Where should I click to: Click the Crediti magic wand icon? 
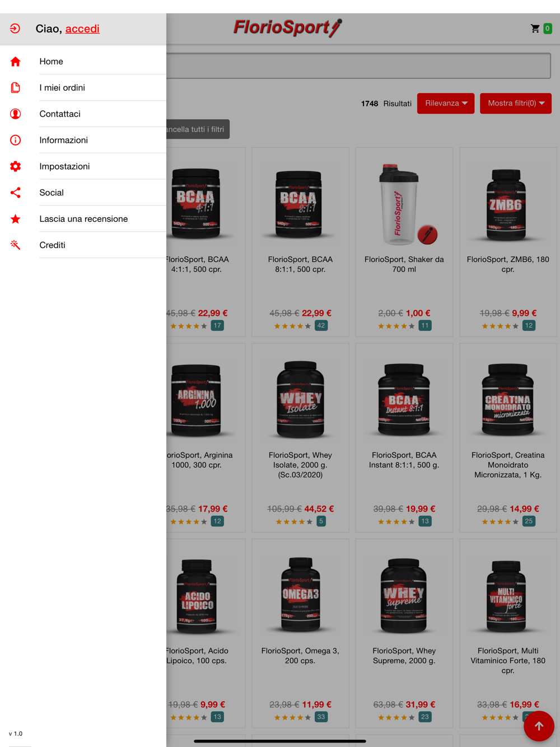[x=16, y=245]
